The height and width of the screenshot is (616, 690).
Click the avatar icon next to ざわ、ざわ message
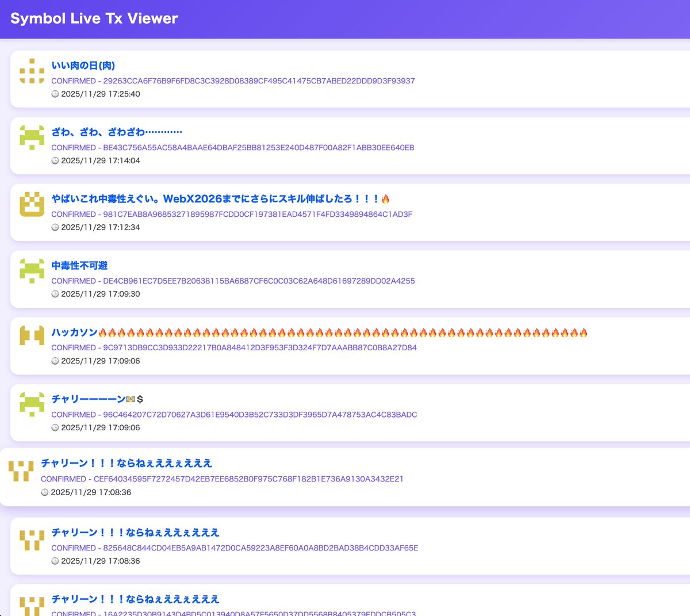32,138
